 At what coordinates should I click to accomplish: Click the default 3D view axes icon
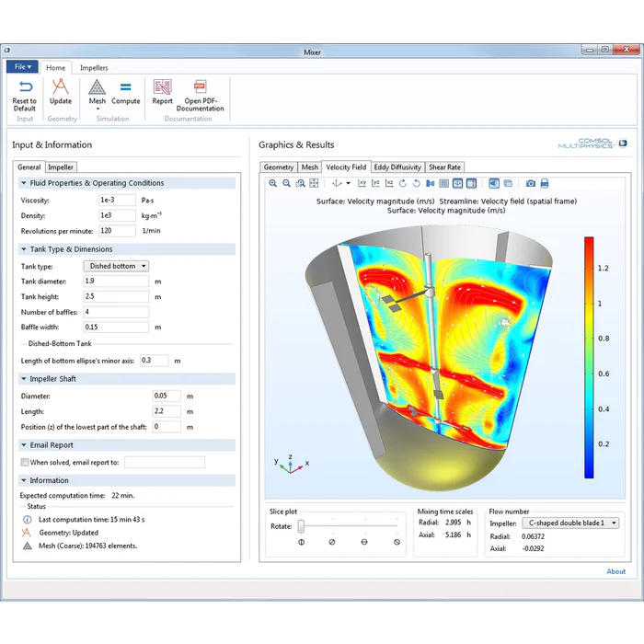coord(337,184)
